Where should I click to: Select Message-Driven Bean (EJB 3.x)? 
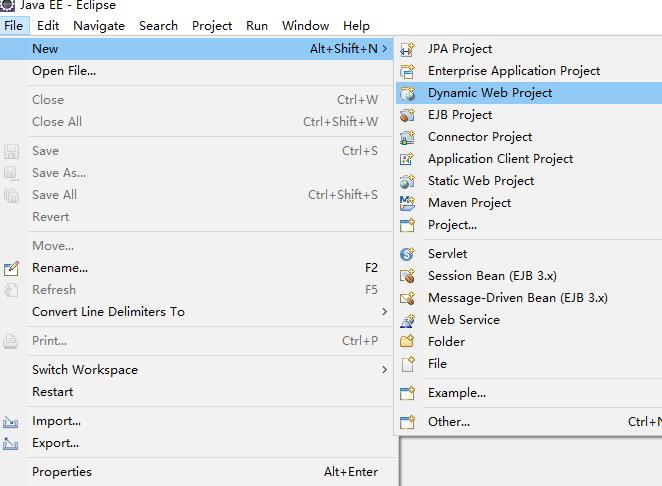(x=529, y=298)
